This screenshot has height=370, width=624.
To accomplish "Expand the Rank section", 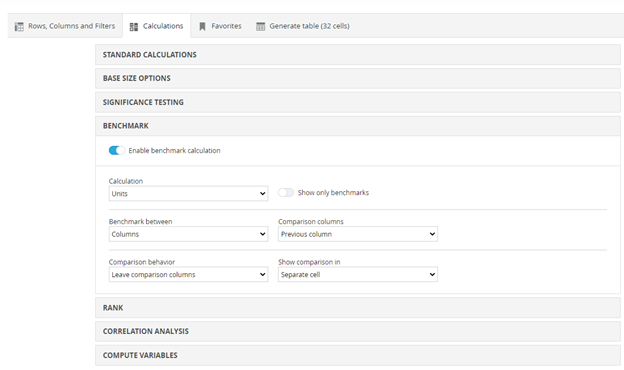I will point(357,308).
